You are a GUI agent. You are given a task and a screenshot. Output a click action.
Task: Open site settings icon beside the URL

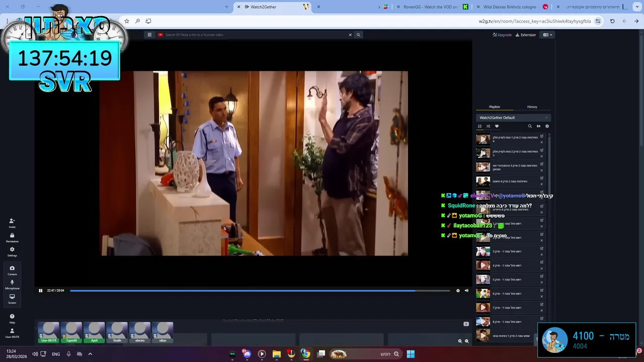[598, 21]
